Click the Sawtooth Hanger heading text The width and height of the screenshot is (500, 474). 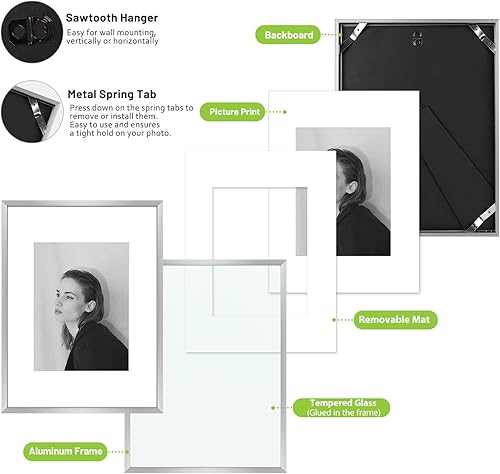[112, 18]
